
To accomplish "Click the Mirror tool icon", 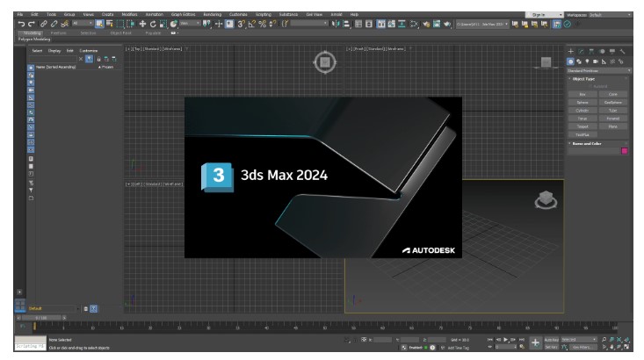I will pos(336,25).
